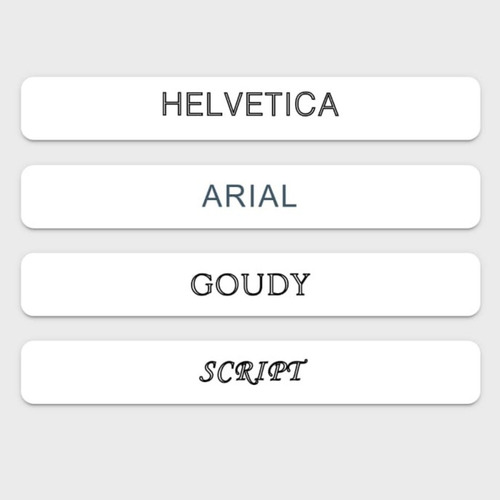The image size is (500, 500).
Task: Choose the ARIAL font button
Action: (250, 196)
